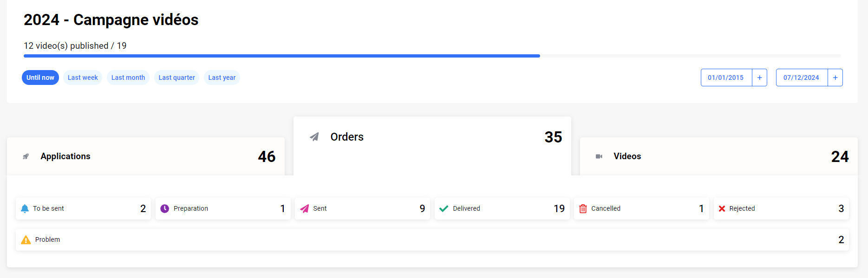Click the red trash Cancelled icon
The height and width of the screenshot is (278, 868).
583,209
